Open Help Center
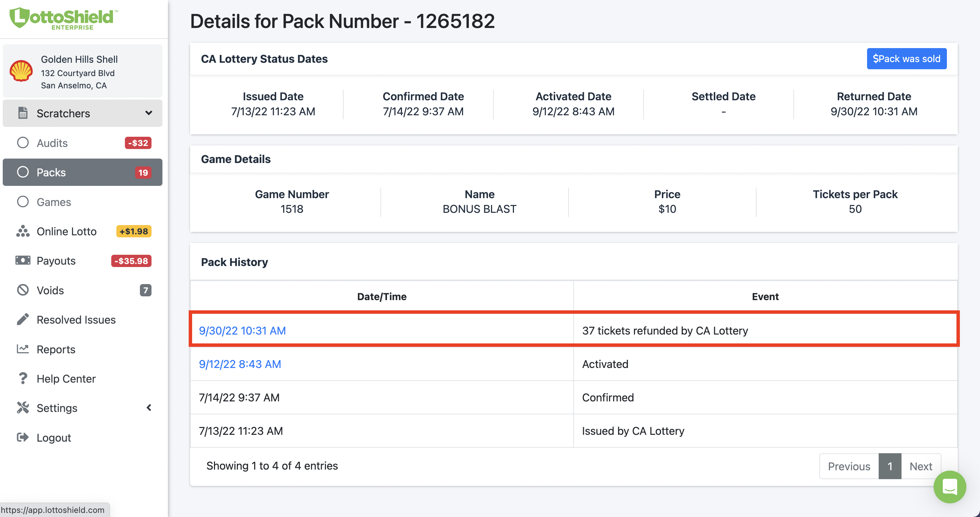This screenshot has width=980, height=517. [66, 379]
